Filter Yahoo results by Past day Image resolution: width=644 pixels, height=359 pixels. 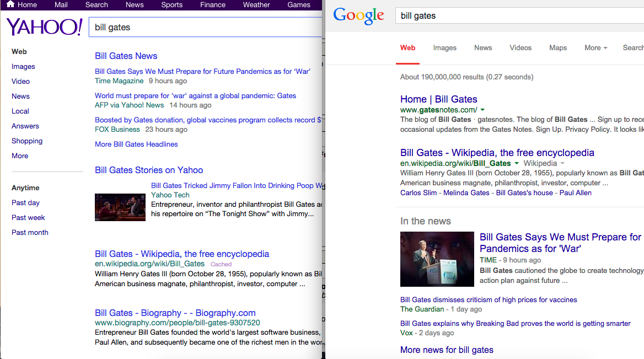coord(25,202)
